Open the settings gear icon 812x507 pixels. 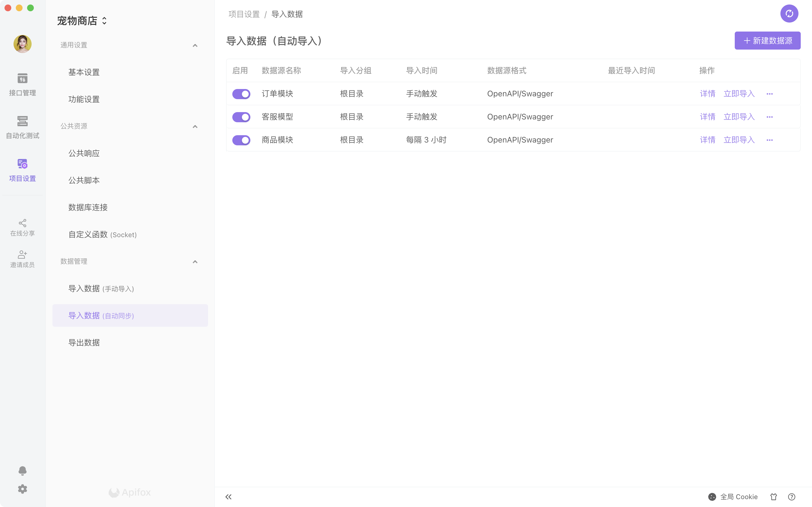(23, 489)
